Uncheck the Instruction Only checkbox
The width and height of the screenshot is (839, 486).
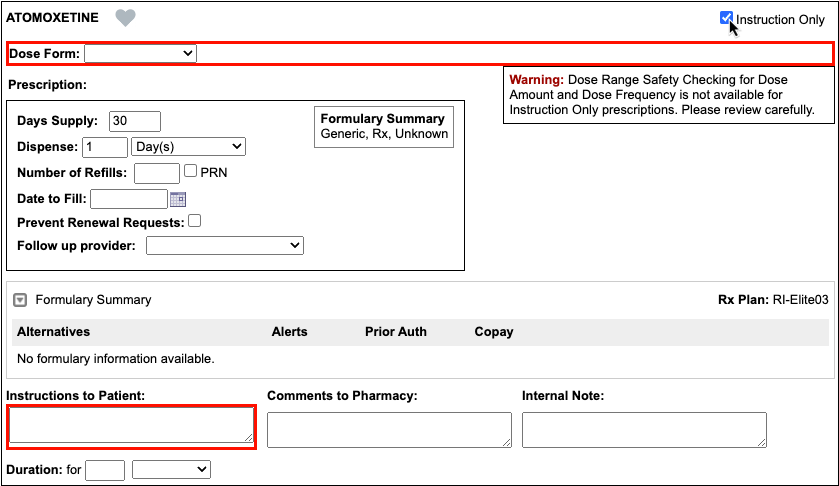coord(727,19)
